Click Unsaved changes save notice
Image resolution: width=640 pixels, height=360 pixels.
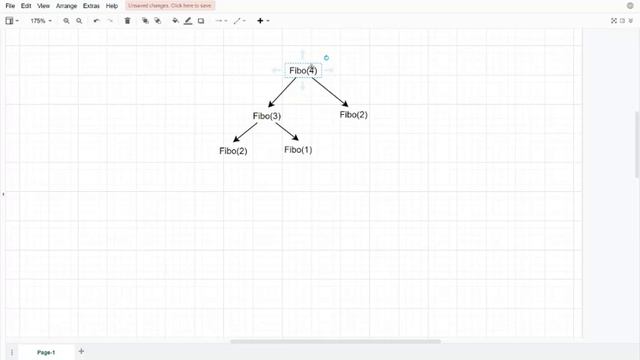[170, 6]
